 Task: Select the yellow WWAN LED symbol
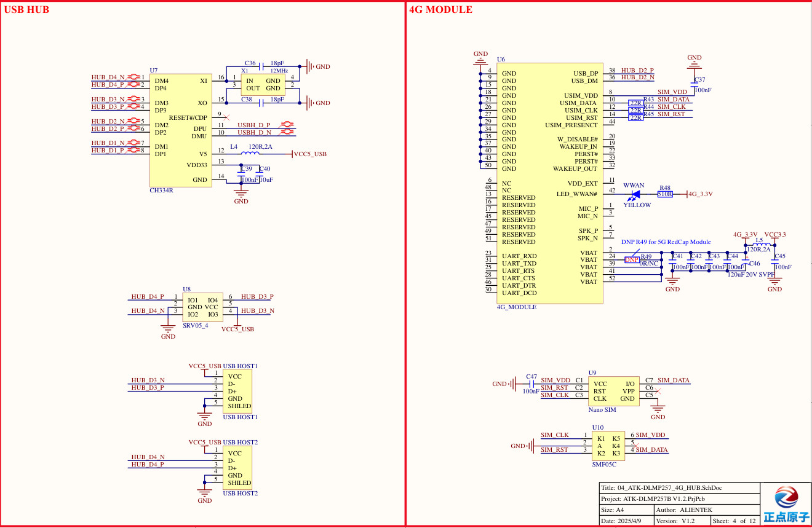point(635,194)
